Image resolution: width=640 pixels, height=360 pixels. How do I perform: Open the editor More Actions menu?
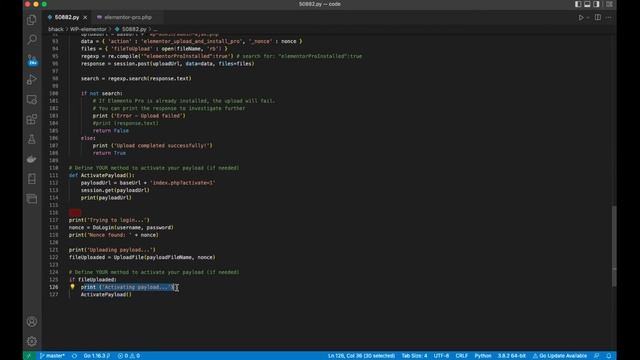(609, 18)
